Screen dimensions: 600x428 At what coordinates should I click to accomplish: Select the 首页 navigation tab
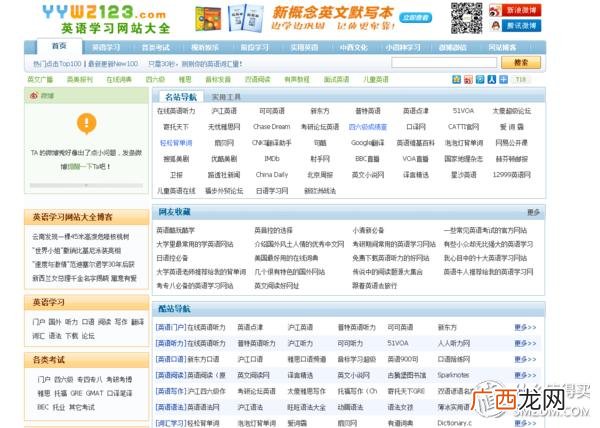coord(59,46)
